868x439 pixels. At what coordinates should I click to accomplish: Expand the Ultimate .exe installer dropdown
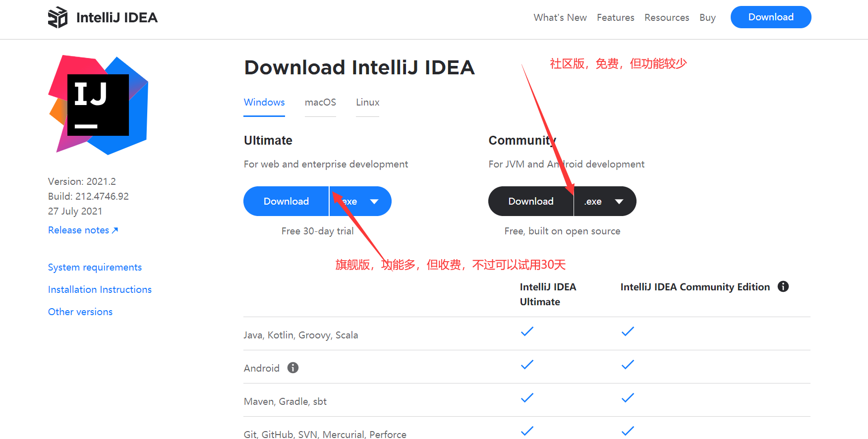tap(360, 201)
